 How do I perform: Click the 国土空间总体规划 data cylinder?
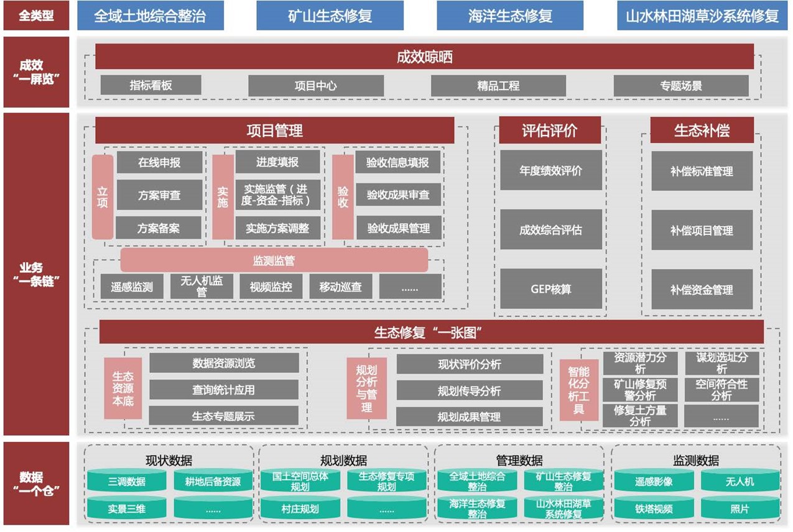[300, 481]
